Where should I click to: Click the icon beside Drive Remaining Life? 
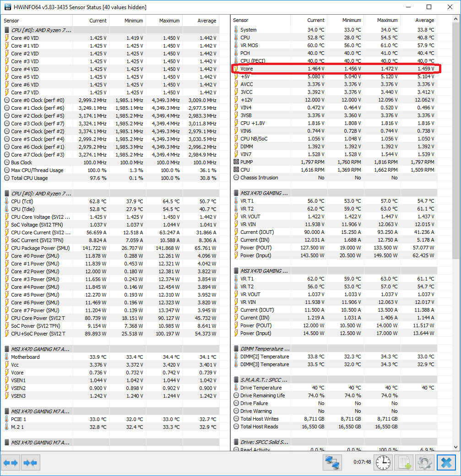236,395
